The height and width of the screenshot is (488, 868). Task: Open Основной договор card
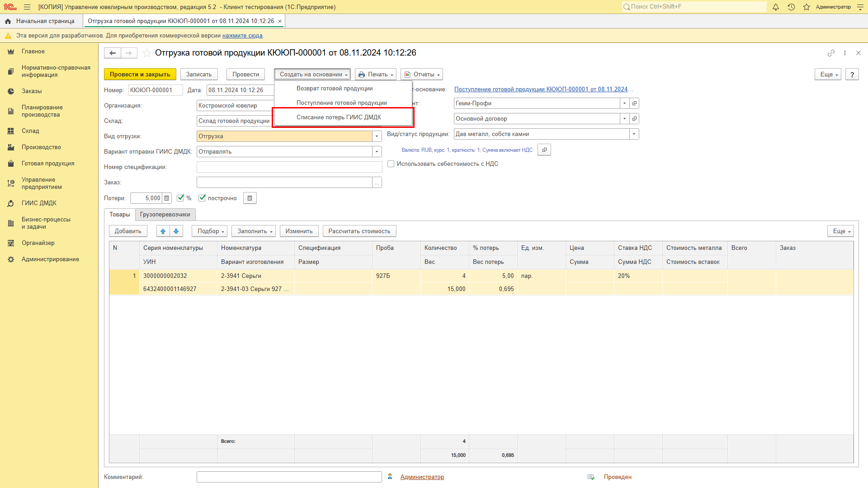(634, 119)
